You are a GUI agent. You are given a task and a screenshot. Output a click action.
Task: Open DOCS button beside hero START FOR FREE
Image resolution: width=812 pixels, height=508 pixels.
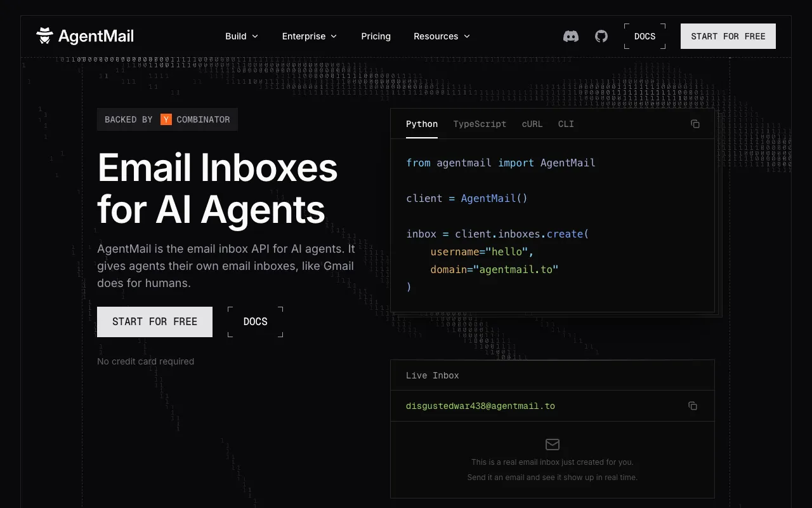[x=256, y=322]
